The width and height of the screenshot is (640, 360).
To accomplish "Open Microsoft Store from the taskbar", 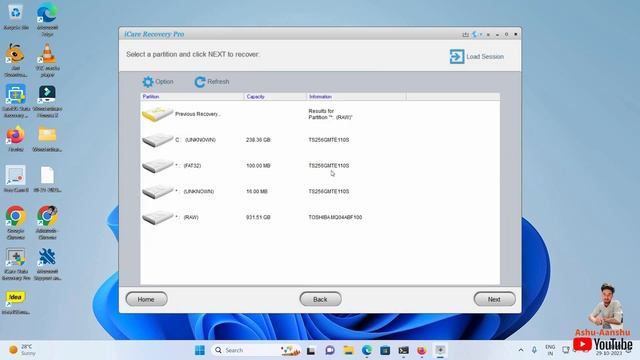I will (x=385, y=350).
